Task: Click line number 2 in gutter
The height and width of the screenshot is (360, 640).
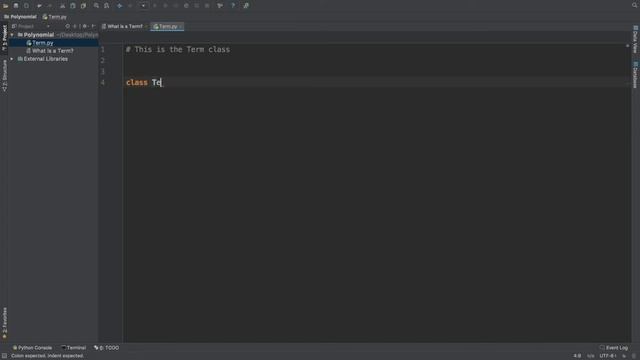Action: 102,60
